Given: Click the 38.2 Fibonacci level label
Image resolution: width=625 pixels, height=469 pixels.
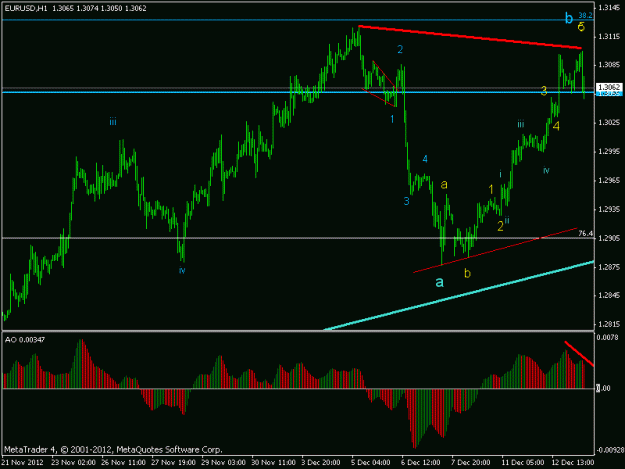Looking at the screenshot, I should pyautogui.click(x=585, y=16).
